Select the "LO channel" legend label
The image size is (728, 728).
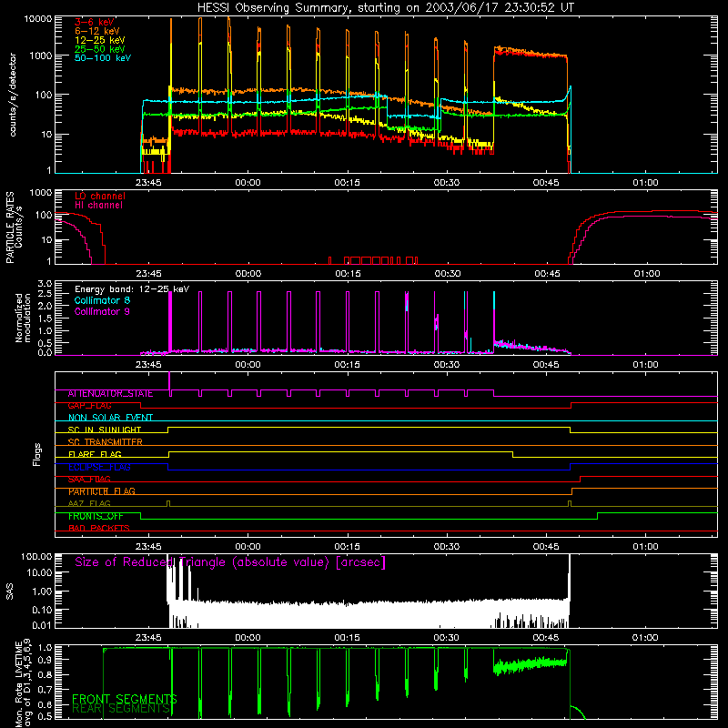(x=100, y=196)
